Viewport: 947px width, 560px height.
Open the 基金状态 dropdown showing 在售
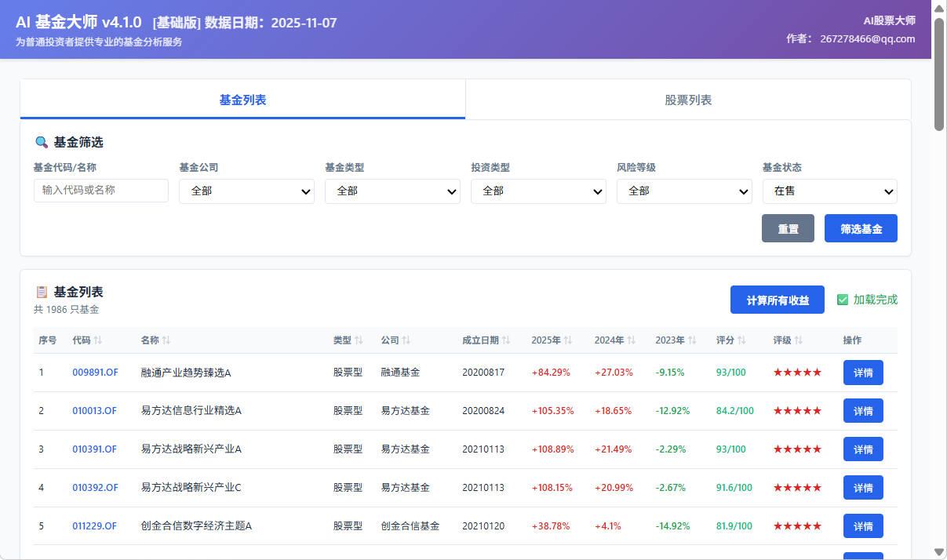tap(830, 191)
